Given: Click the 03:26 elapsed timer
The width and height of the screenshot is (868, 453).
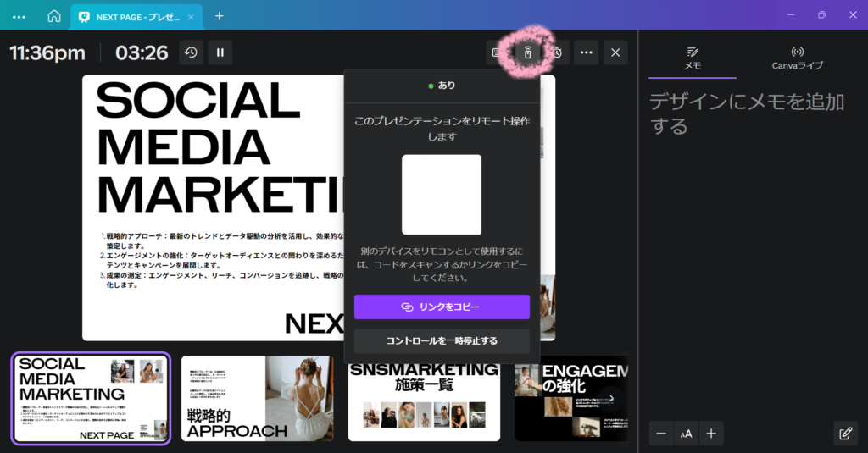Looking at the screenshot, I should (x=142, y=53).
